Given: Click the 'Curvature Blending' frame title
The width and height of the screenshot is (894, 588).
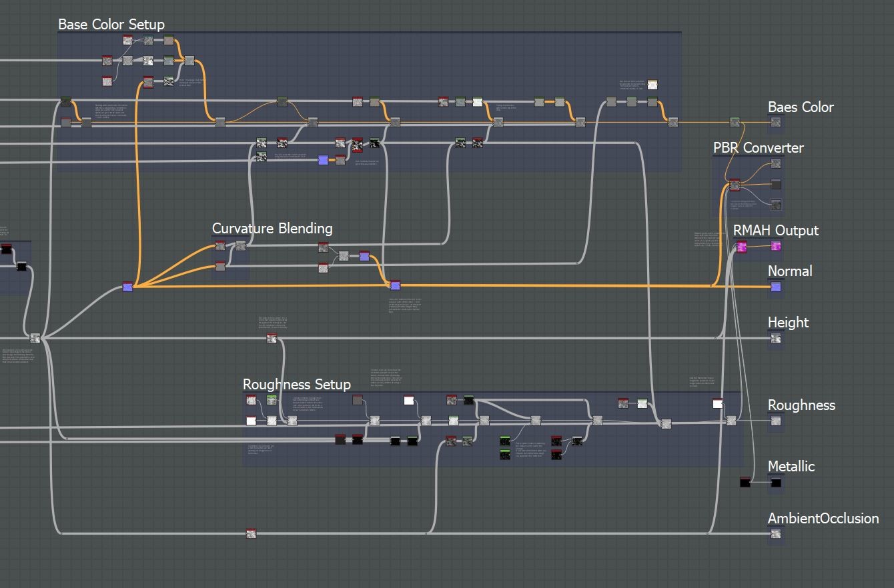Looking at the screenshot, I should (272, 229).
